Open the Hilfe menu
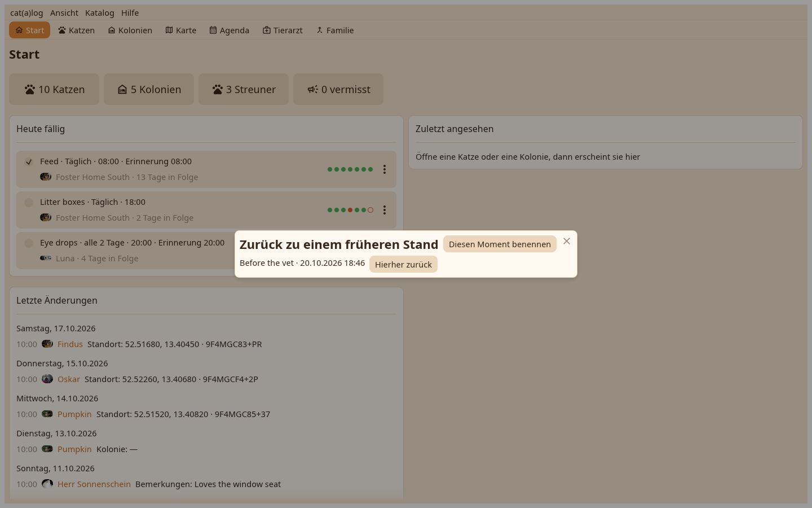Viewport: 812px width, 508px height. click(130, 13)
